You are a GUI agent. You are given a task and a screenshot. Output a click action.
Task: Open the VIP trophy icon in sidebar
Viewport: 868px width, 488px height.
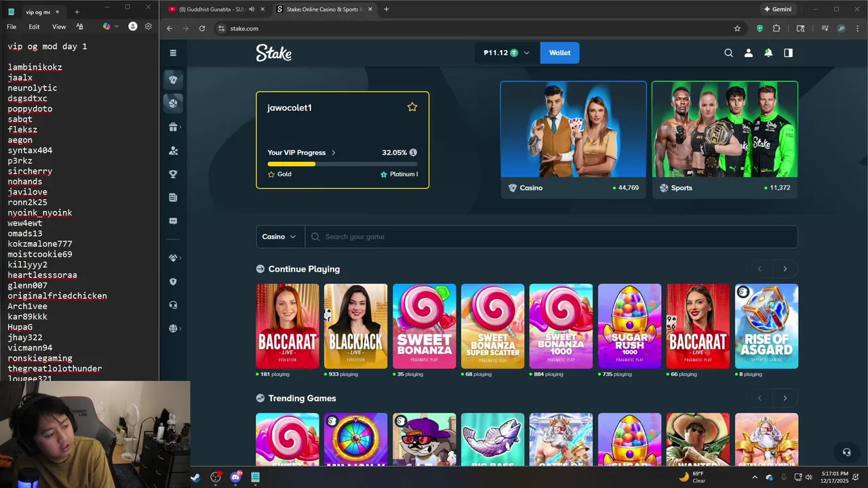click(173, 174)
